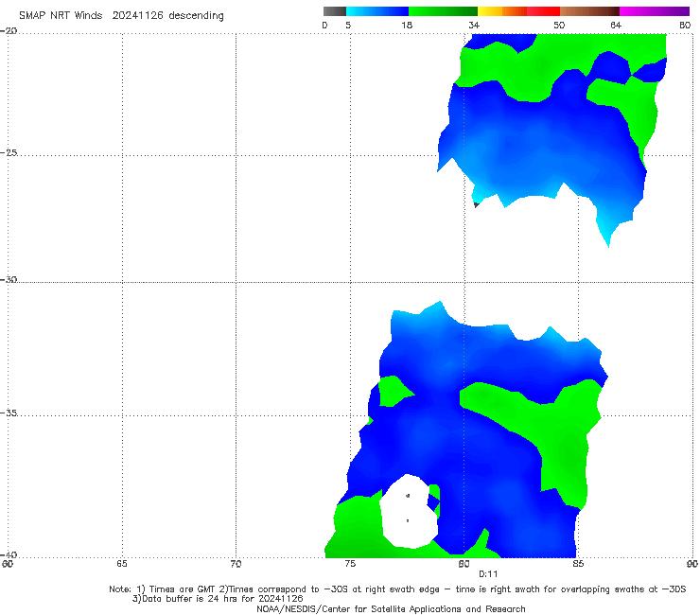
Task: Click the colorbar label '50'
Action: coord(559,26)
